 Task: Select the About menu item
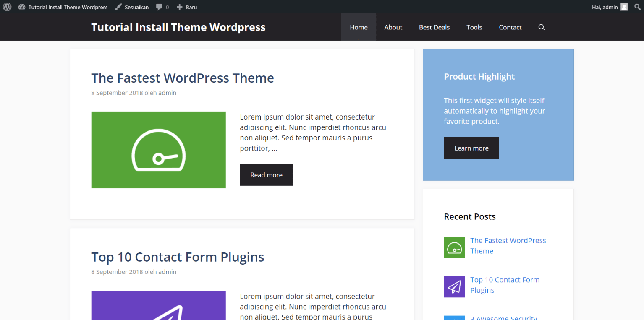(x=393, y=27)
